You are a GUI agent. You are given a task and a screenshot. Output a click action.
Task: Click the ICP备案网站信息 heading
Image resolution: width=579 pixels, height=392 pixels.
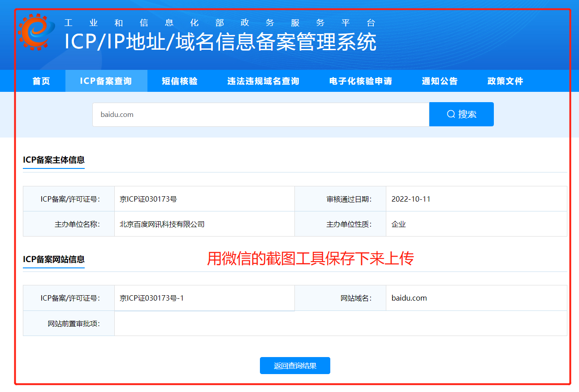click(54, 259)
